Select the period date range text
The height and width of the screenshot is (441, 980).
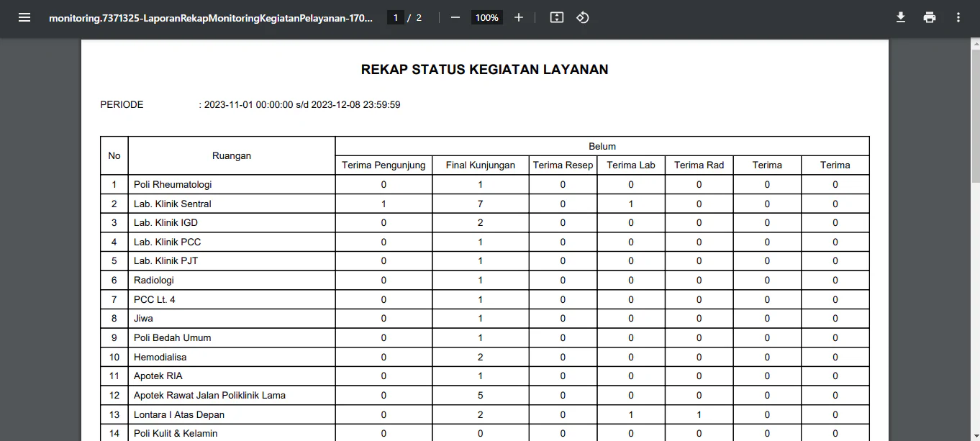[x=302, y=105]
